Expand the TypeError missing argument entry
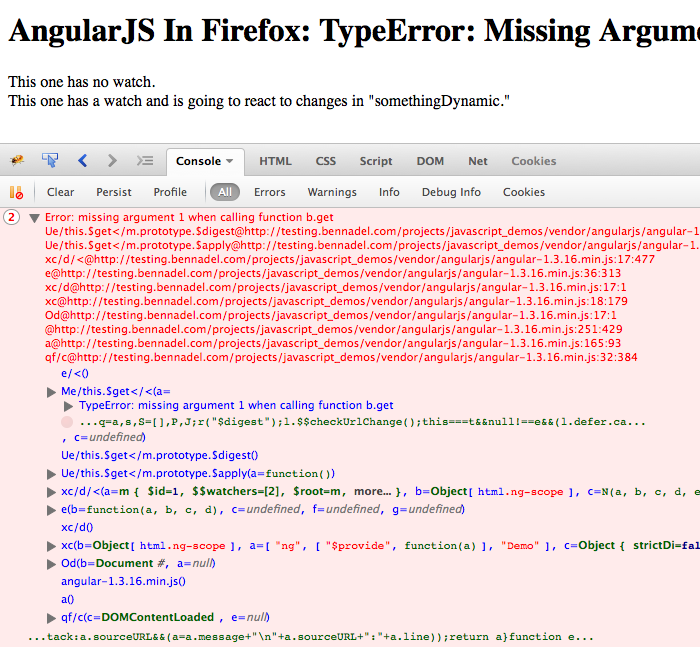This screenshot has width=700, height=647. pyautogui.click(x=68, y=406)
